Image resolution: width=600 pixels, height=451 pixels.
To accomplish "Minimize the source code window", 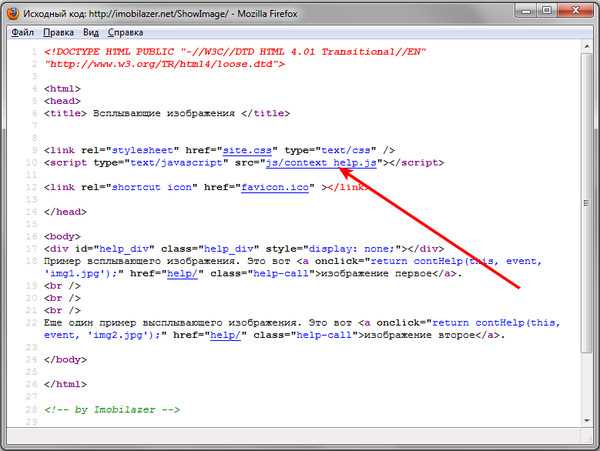I will [x=527, y=11].
